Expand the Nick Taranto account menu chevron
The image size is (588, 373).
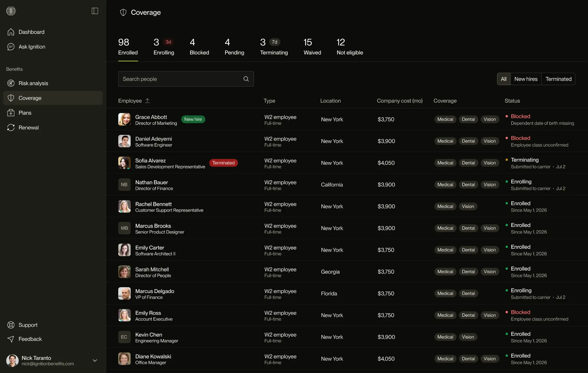[x=95, y=361]
